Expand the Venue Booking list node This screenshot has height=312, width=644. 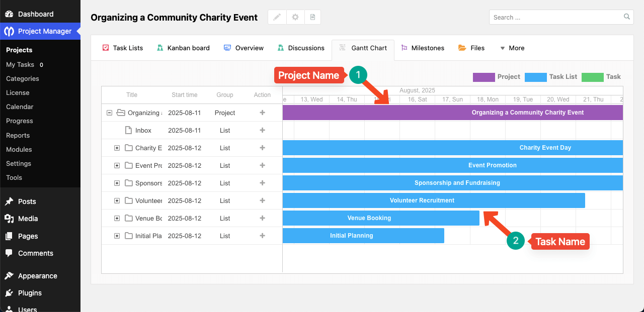click(x=117, y=218)
